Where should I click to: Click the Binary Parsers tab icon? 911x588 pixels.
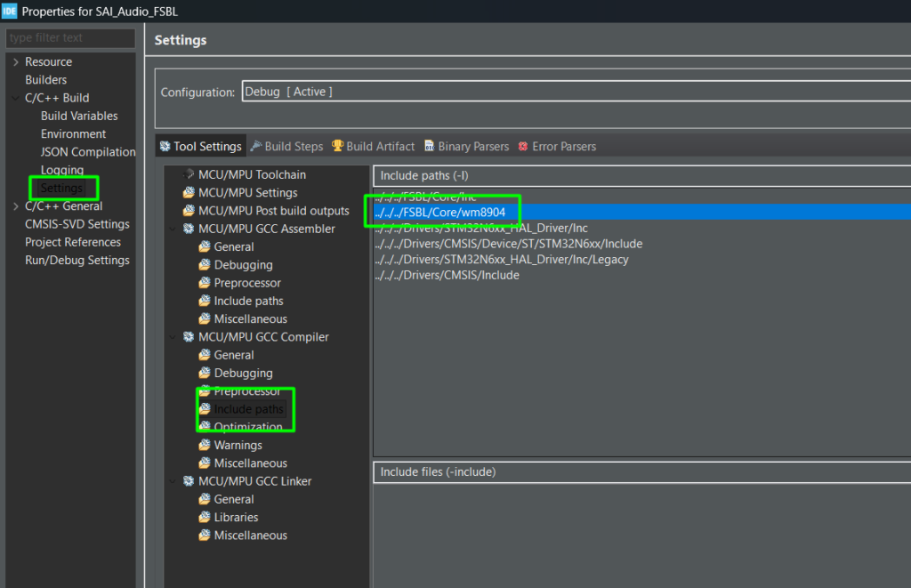[430, 146]
